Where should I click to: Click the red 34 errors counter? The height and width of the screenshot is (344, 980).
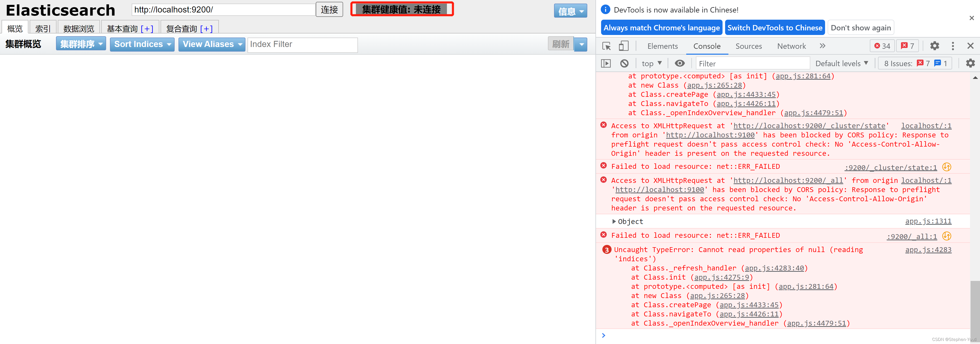[882, 46]
